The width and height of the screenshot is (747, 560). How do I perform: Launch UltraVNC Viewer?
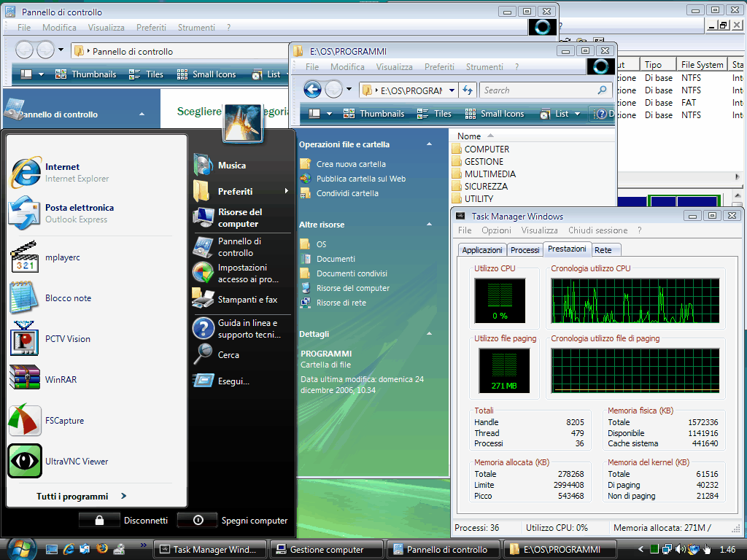[58, 462]
